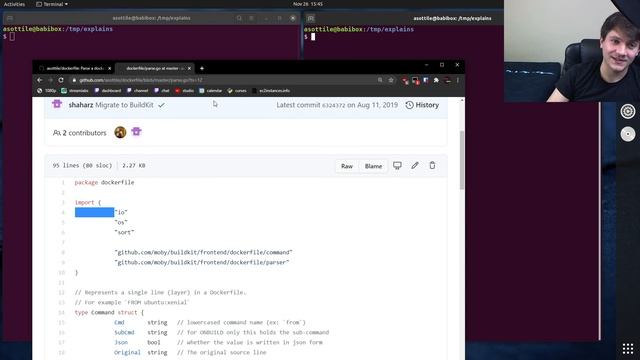This screenshot has width=640, height=360.
Task: Open the '1080p' bookmark
Action: [46, 91]
